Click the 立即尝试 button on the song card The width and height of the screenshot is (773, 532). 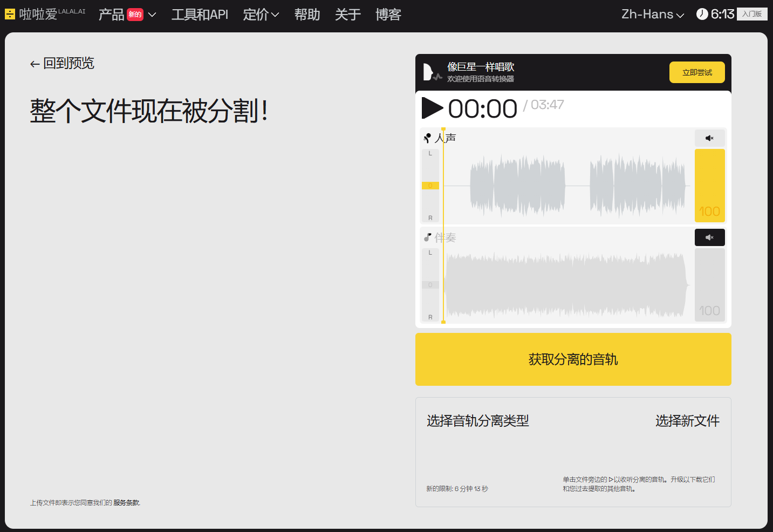(x=697, y=72)
